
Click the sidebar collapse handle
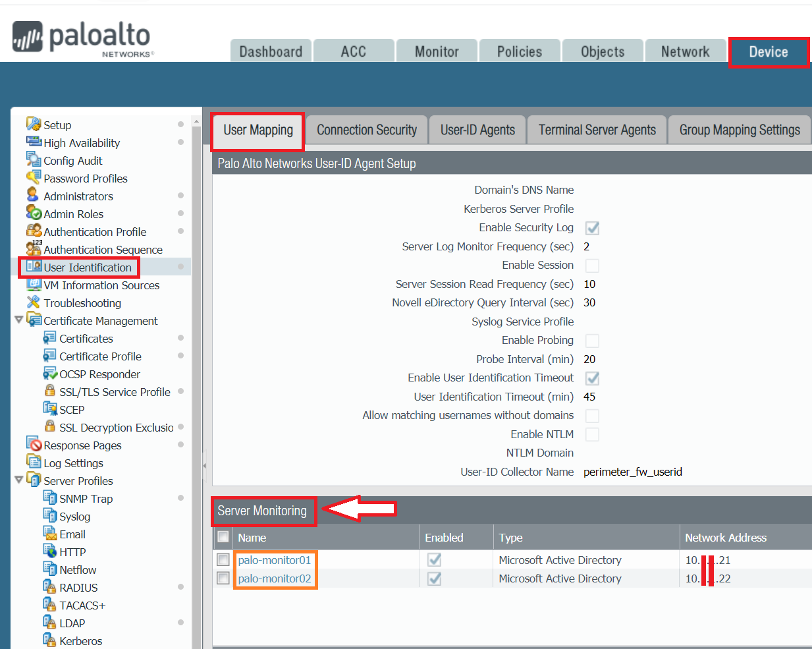click(205, 466)
